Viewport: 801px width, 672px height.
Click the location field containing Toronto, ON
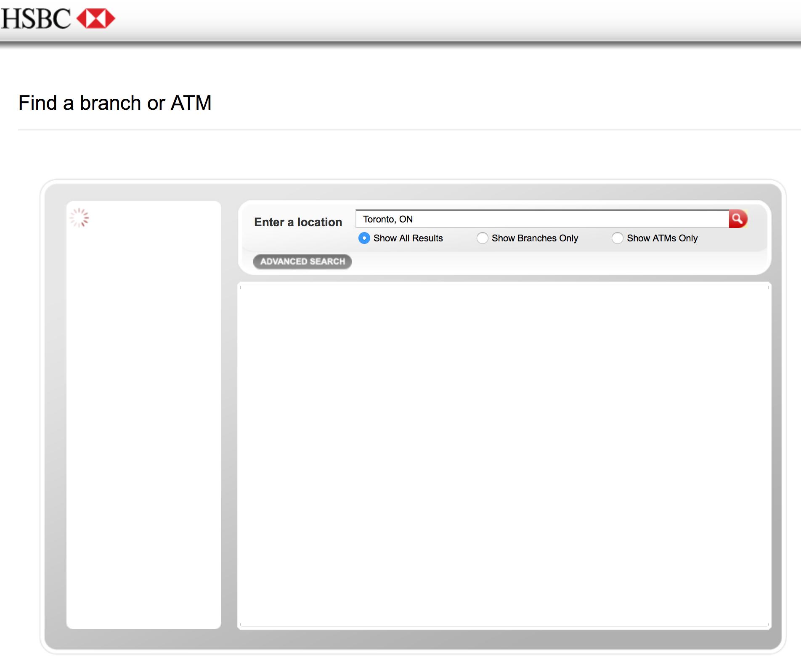tap(542, 219)
